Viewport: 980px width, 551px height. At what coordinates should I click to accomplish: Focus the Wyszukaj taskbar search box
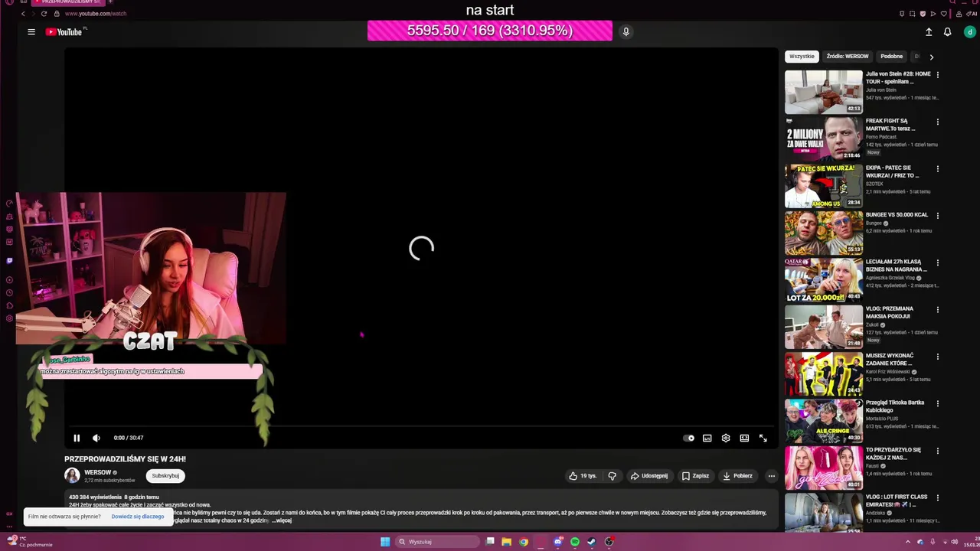coord(437,542)
